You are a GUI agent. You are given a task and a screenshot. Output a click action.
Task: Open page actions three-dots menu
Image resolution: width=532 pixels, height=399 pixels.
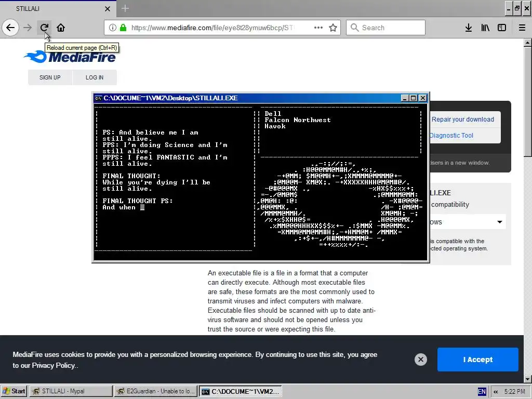point(318,28)
